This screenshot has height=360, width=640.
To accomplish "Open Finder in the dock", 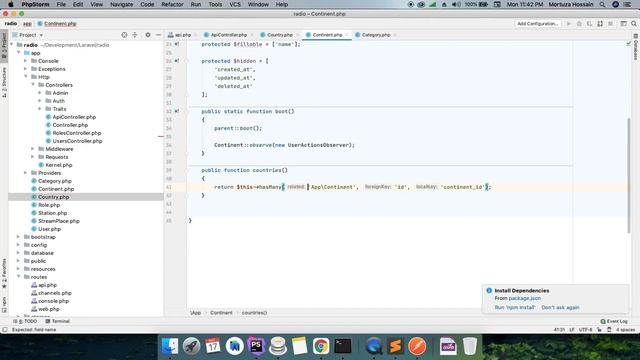I will tap(170, 346).
